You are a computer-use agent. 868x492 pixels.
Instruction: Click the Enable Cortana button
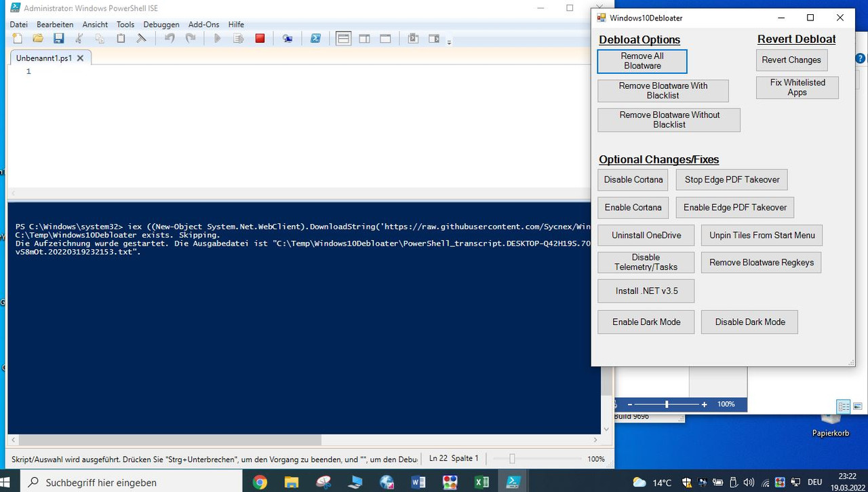coord(633,208)
